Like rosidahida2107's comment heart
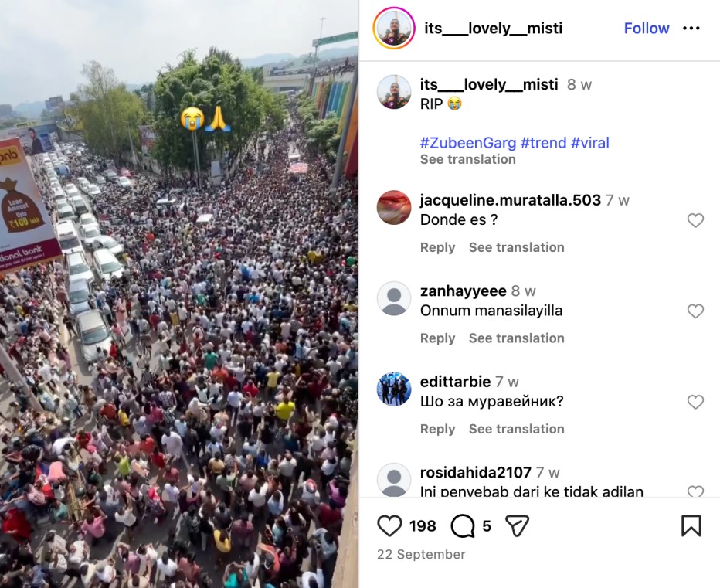 pyautogui.click(x=695, y=491)
